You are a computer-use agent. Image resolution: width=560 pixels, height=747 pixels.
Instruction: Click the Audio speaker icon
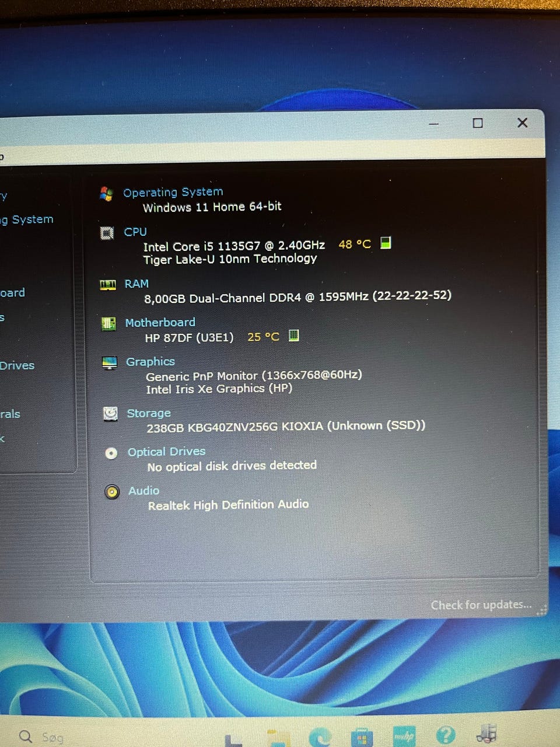[x=112, y=492]
